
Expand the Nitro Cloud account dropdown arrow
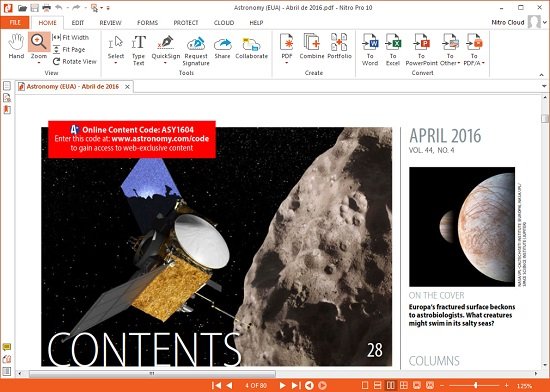(x=545, y=22)
